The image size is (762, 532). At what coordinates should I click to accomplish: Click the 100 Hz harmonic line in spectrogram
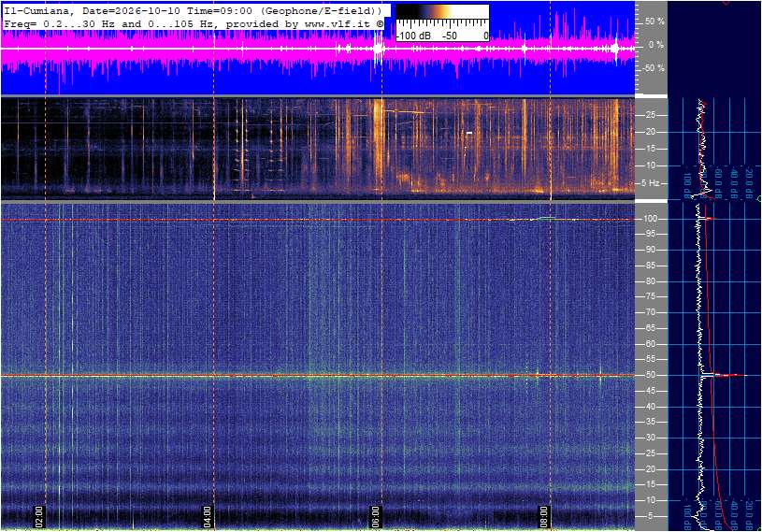[317, 220]
